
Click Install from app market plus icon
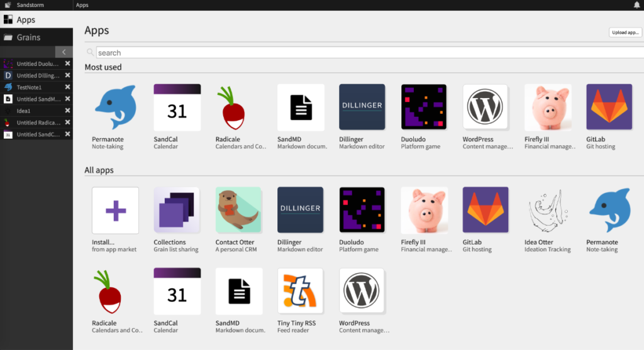(115, 210)
